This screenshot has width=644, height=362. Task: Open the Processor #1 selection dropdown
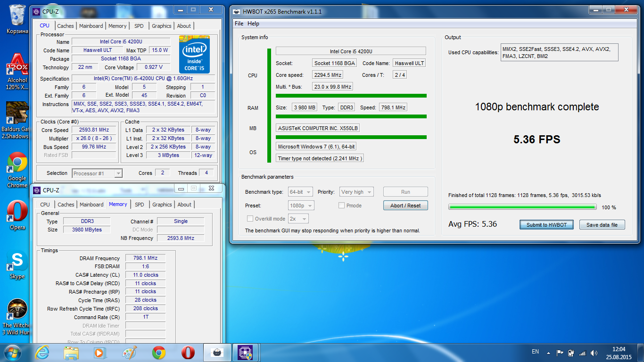coord(97,173)
